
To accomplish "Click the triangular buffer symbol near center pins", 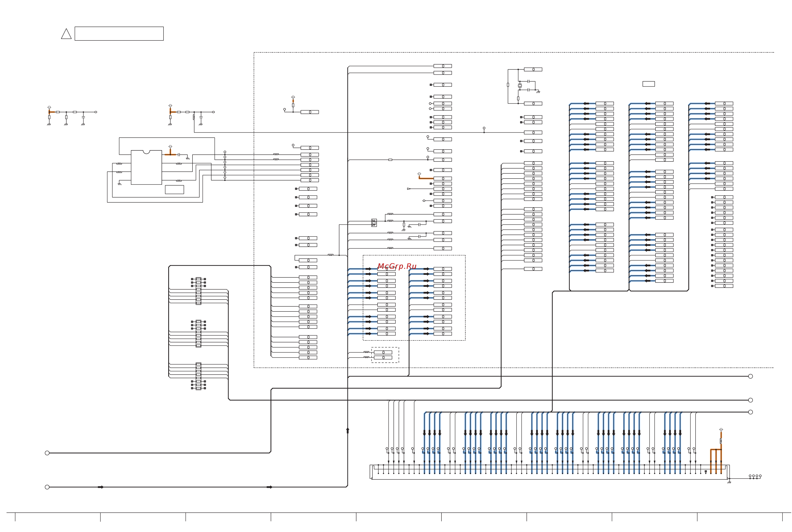I will click(x=409, y=189).
